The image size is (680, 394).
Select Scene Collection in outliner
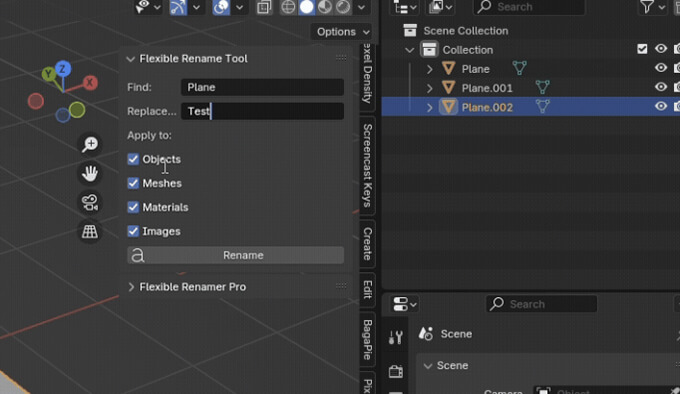coord(465,31)
